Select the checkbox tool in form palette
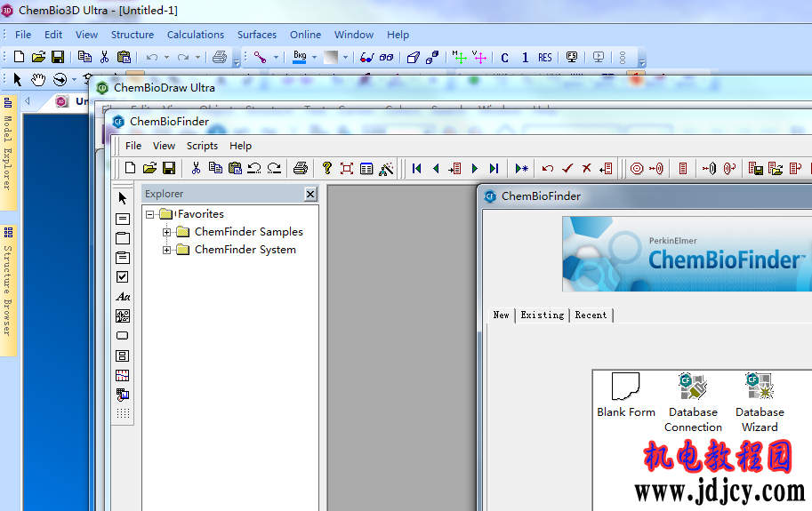Image resolution: width=812 pixels, height=511 pixels. (122, 276)
